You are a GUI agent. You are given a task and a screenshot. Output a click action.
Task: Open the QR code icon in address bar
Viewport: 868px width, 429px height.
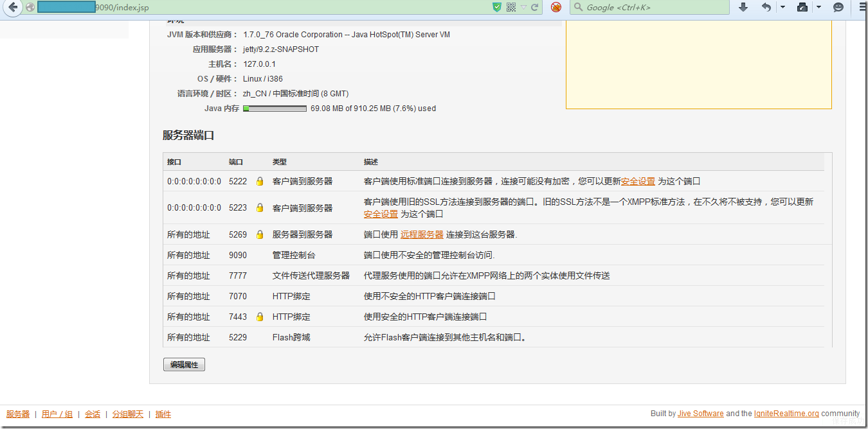511,7
